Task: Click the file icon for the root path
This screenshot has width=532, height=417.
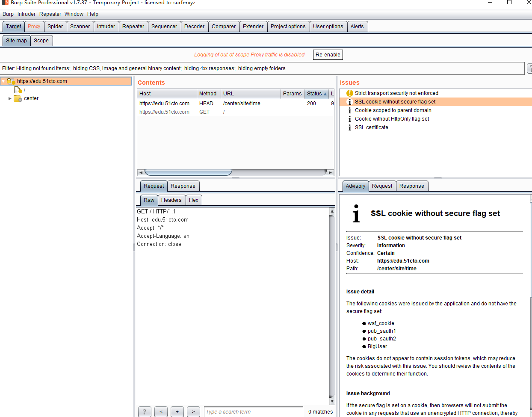Action: pyautogui.click(x=18, y=90)
